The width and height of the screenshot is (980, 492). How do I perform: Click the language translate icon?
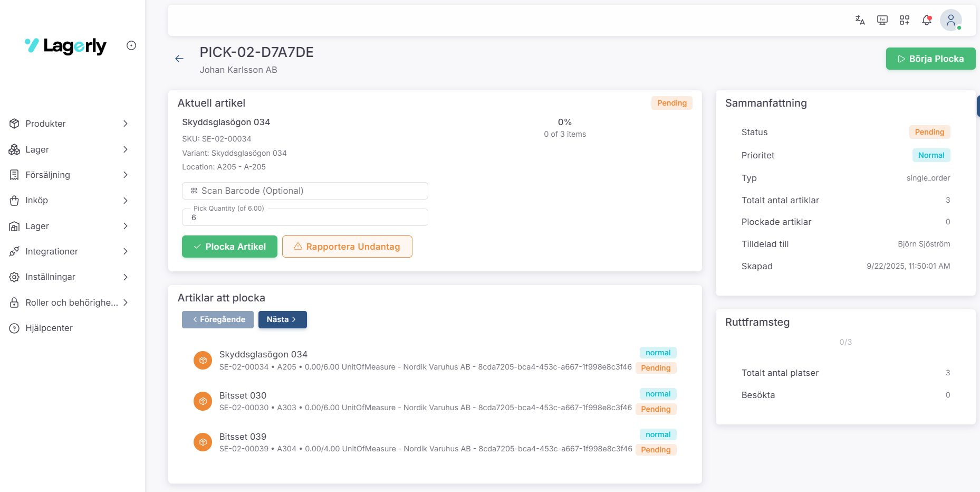point(860,20)
